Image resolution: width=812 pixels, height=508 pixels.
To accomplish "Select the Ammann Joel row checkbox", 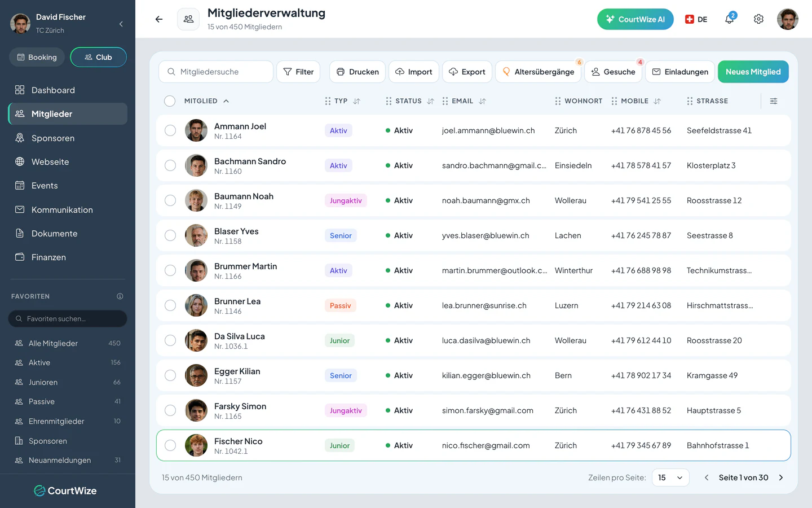I will click(170, 130).
